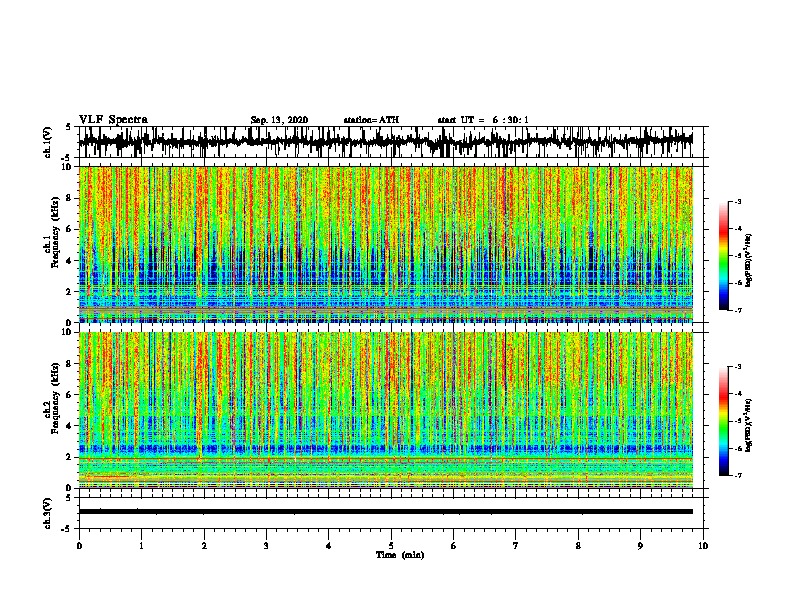Click the "Time (min)" axis label

(x=400, y=555)
